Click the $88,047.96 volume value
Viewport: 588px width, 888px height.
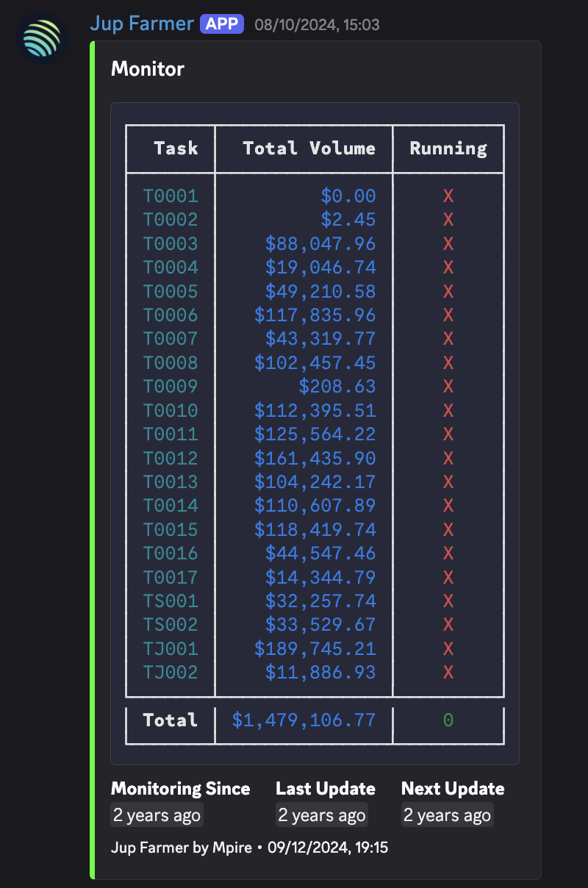(320, 243)
